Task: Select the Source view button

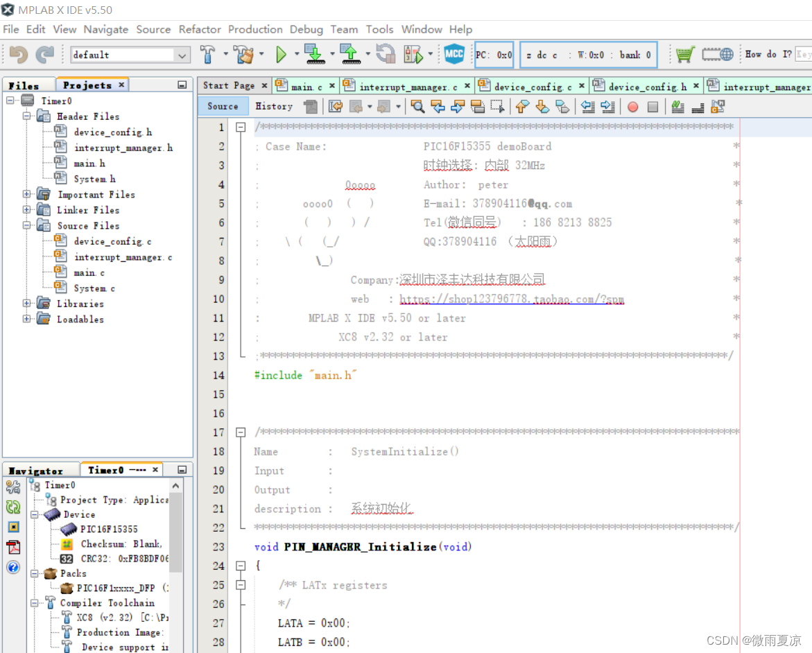Action: (223, 106)
